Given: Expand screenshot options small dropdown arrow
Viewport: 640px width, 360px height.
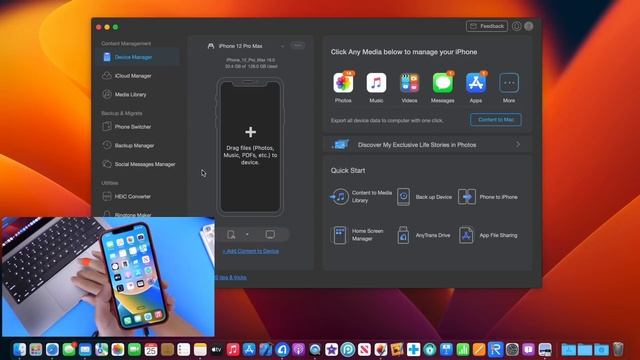Looking at the screenshot, I should point(247,234).
